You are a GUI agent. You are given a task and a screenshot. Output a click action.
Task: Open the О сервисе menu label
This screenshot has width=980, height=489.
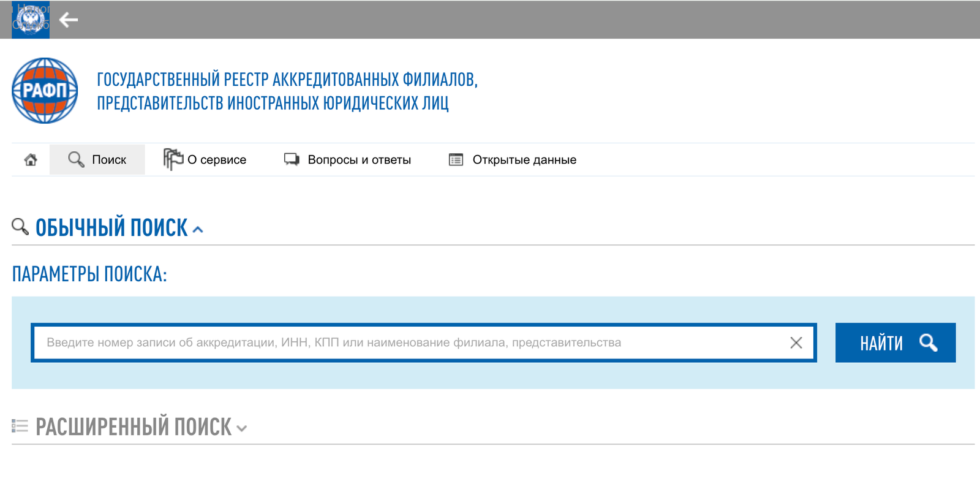tap(217, 160)
